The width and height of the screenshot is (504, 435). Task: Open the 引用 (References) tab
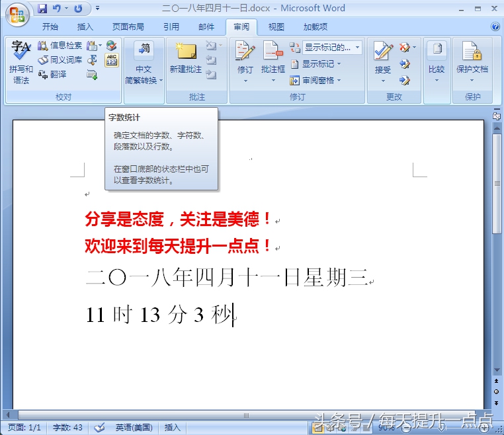[x=171, y=27]
